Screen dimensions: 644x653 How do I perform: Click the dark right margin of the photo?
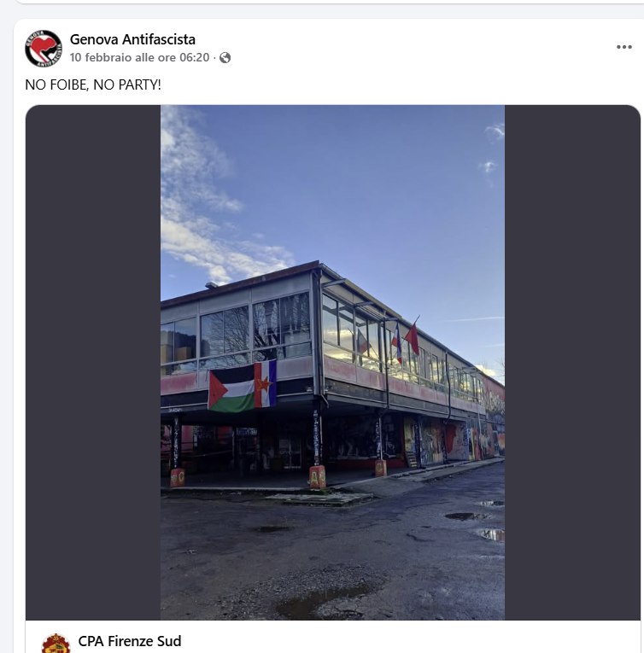[572, 362]
